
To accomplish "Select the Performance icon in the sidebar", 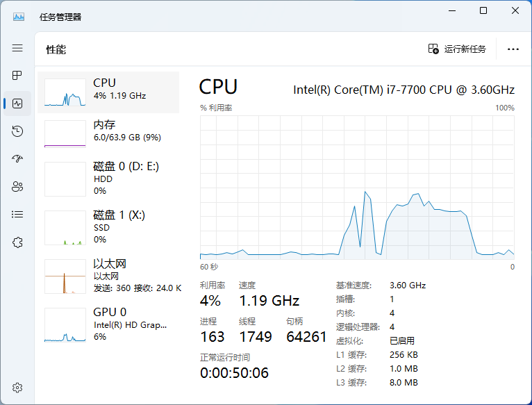I will point(17,104).
